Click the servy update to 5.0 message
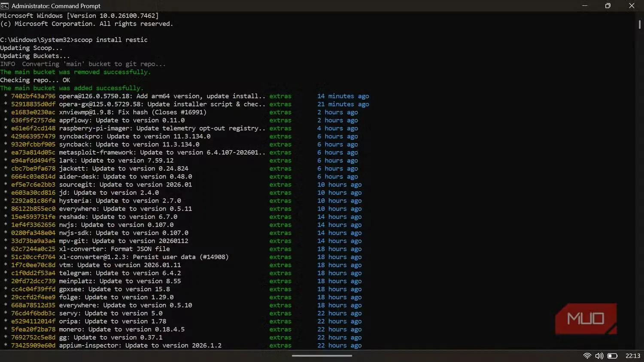This screenshot has width=644, height=362. 111,314
